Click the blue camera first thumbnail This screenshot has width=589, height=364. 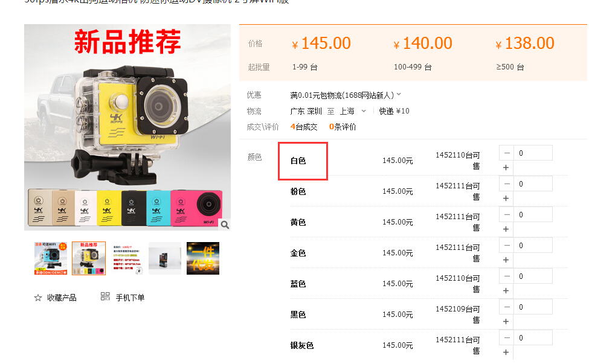[x=51, y=258]
